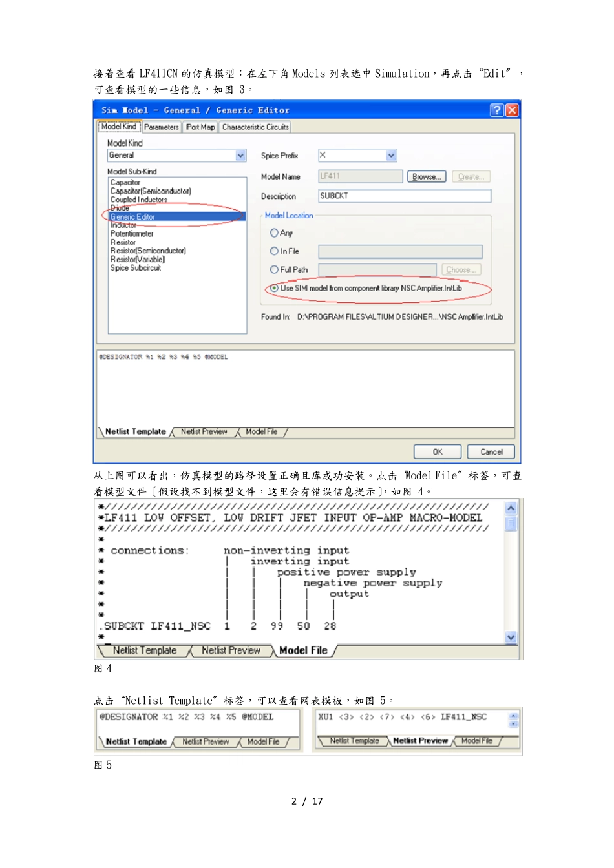This screenshot has height=868, width=614.
Task: Select Resistor(Semiconductor) in the sub-kind list
Action: point(148,251)
